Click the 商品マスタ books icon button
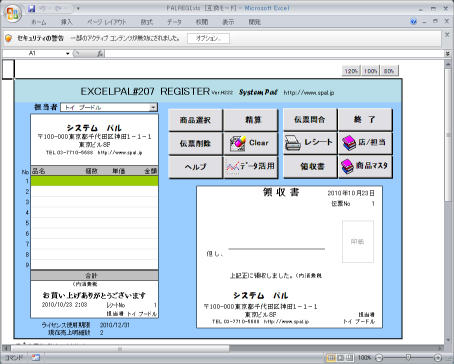This screenshot has height=364, width=454. (x=365, y=167)
